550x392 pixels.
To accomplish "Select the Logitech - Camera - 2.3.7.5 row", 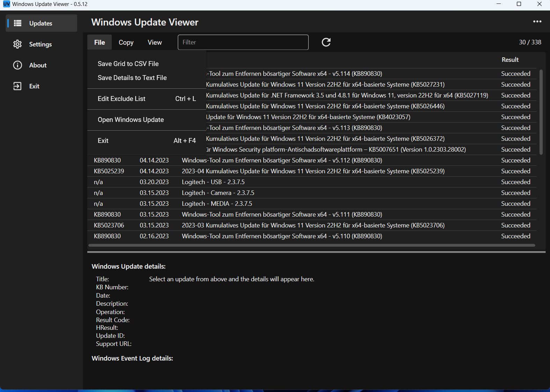I will pos(312,193).
